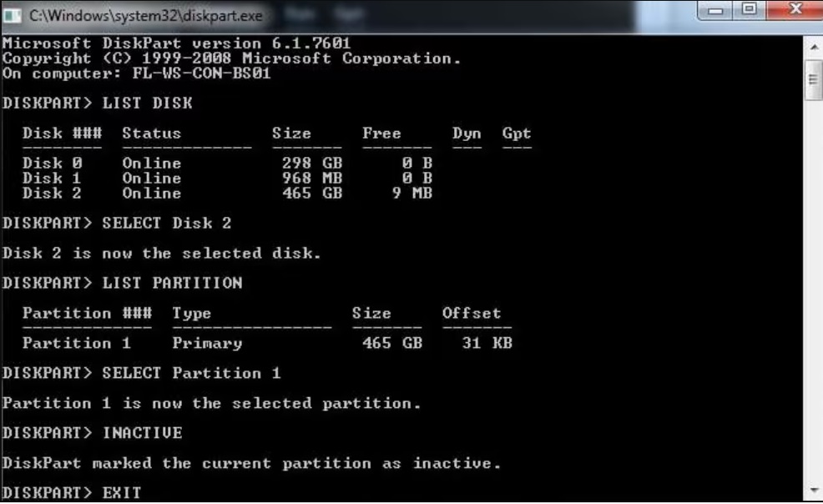Click 'Partition 1 is now the selected partition.'
Screen dimensions: 823x504
(211, 403)
